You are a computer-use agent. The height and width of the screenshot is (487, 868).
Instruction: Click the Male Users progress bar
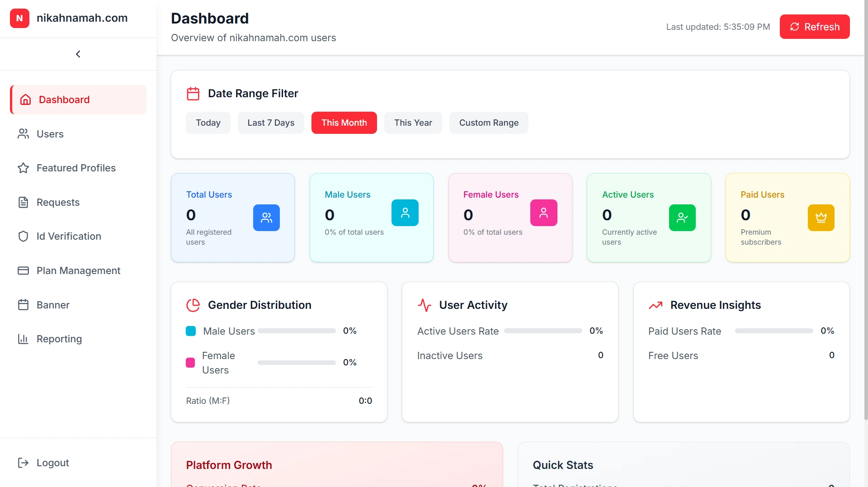[296, 331]
